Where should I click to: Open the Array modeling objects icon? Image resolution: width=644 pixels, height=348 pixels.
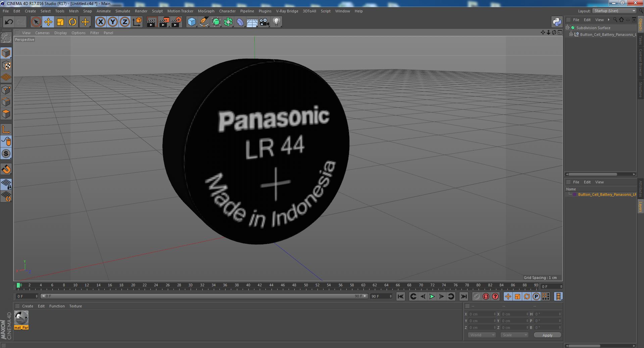point(228,22)
